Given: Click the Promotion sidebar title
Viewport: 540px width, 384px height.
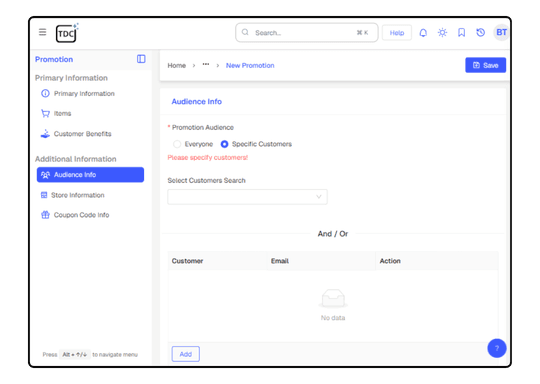Looking at the screenshot, I should (x=54, y=59).
